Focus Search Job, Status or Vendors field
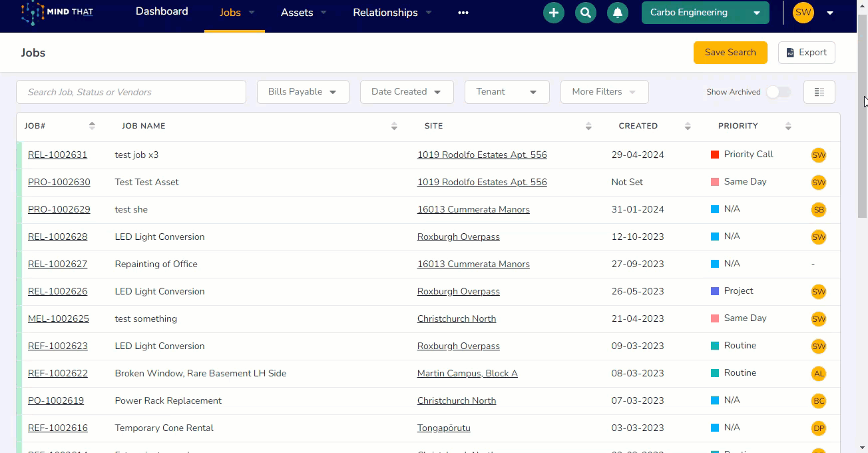The image size is (868, 453). [x=131, y=92]
